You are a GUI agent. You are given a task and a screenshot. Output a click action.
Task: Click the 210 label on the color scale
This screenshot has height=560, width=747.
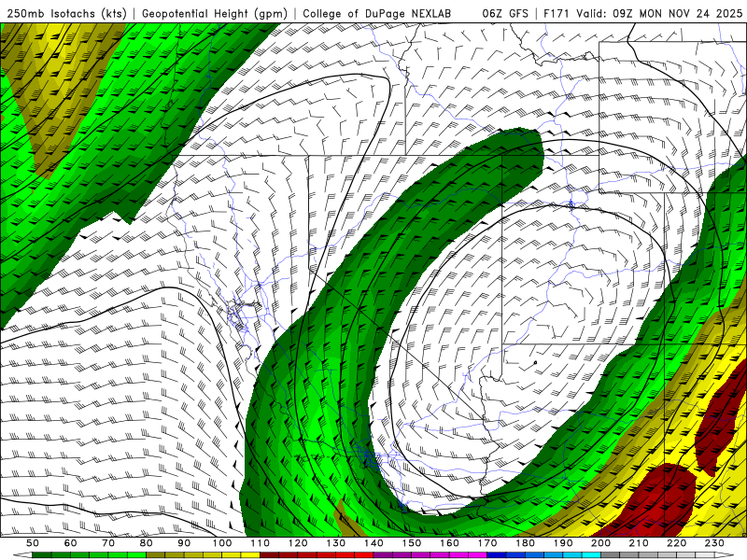click(x=639, y=543)
